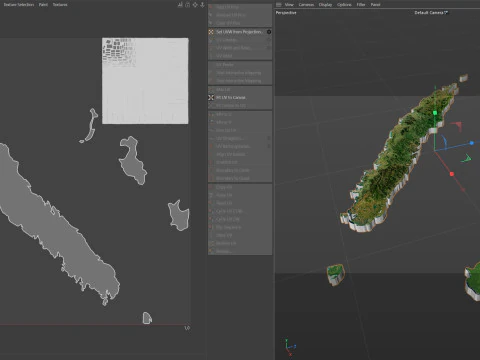The image size is (480, 360).
Task: Run the Store UV command
Action: pos(239,235)
